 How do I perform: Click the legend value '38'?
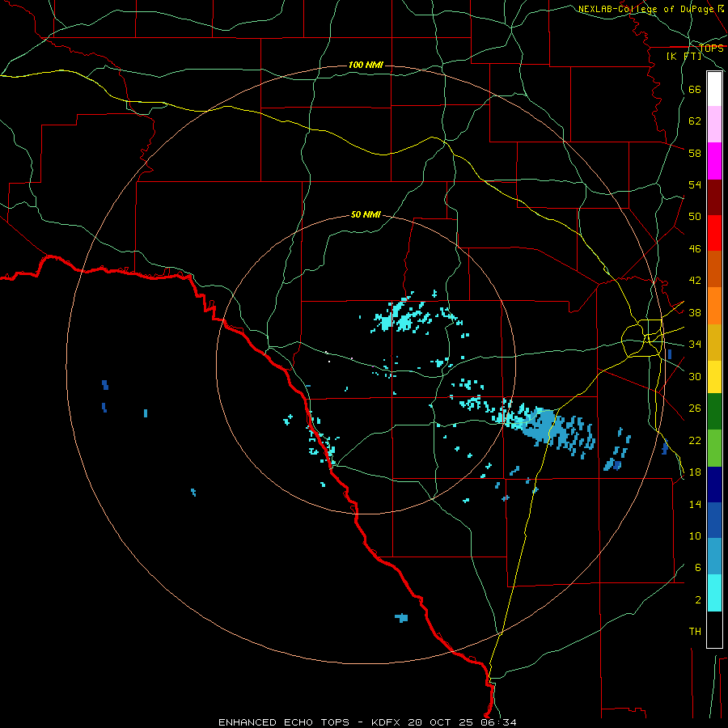(x=695, y=312)
